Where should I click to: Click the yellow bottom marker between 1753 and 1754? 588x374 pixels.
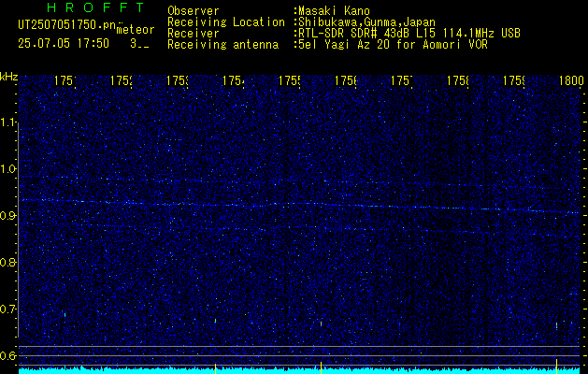215,368
